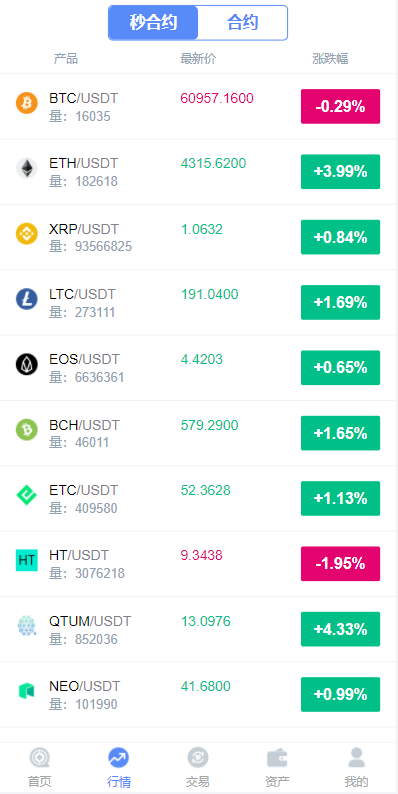
Task: Click the Litecoin LTC coin icon
Action: [27, 299]
